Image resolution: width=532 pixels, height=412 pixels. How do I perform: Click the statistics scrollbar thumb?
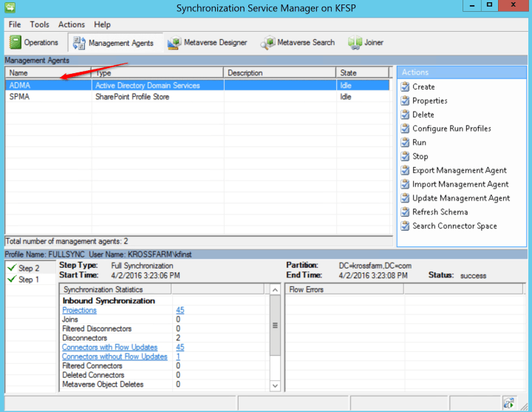tap(275, 325)
